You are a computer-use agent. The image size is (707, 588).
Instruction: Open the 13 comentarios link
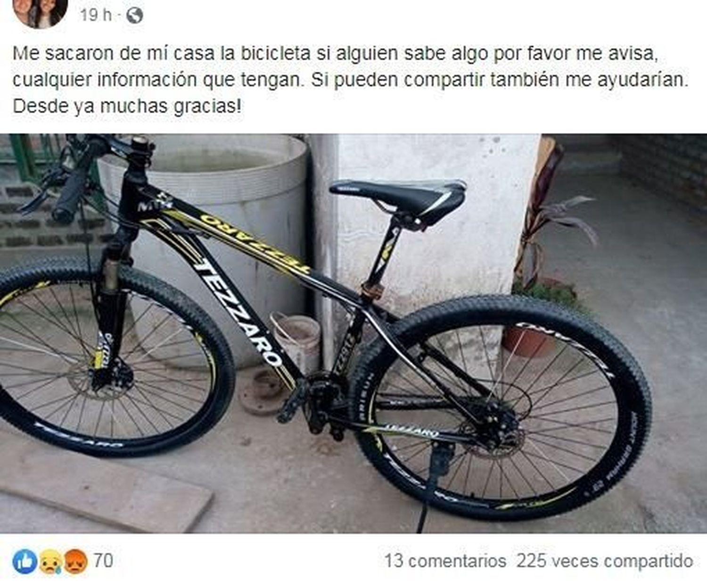445,561
